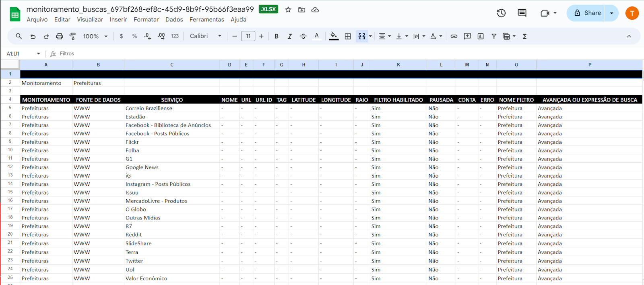Check cloud document status icon
The width and height of the screenshot is (644, 285).
coord(315,10)
